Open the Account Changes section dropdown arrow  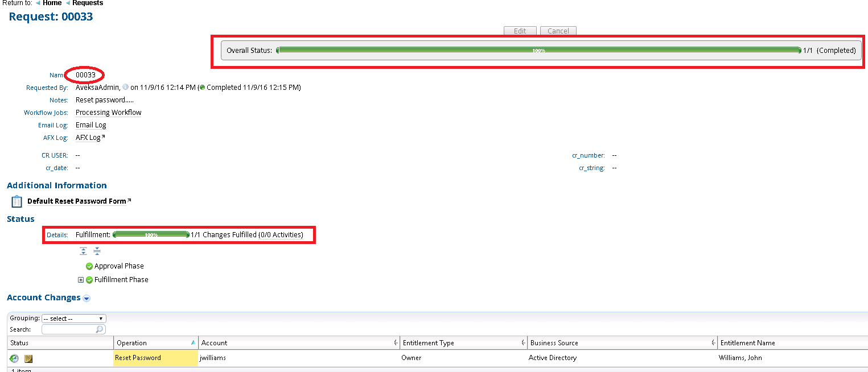pyautogui.click(x=87, y=298)
